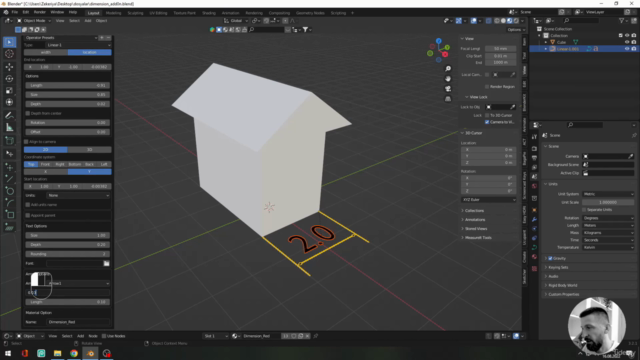The width and height of the screenshot is (640, 360).
Task: Select the Measure tool
Action: click(9, 128)
